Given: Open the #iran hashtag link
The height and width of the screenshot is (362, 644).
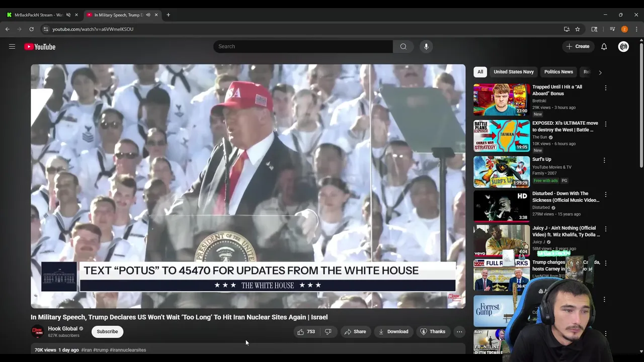Looking at the screenshot, I should pyautogui.click(x=87, y=350).
